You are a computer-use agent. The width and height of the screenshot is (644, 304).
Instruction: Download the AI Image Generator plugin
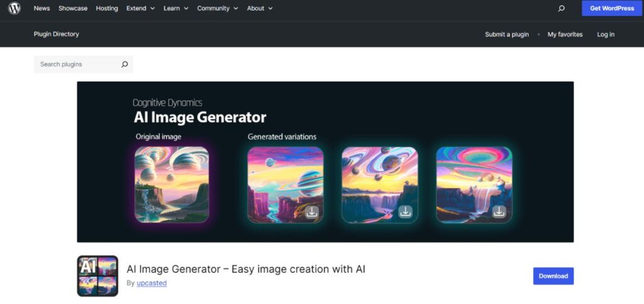(553, 276)
